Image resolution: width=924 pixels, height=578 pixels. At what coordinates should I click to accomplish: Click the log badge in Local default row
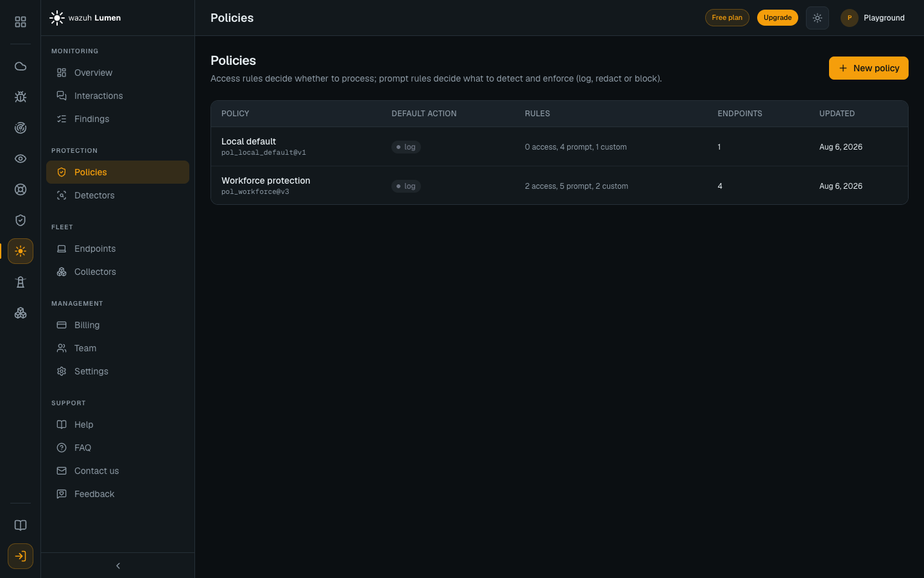[406, 147]
